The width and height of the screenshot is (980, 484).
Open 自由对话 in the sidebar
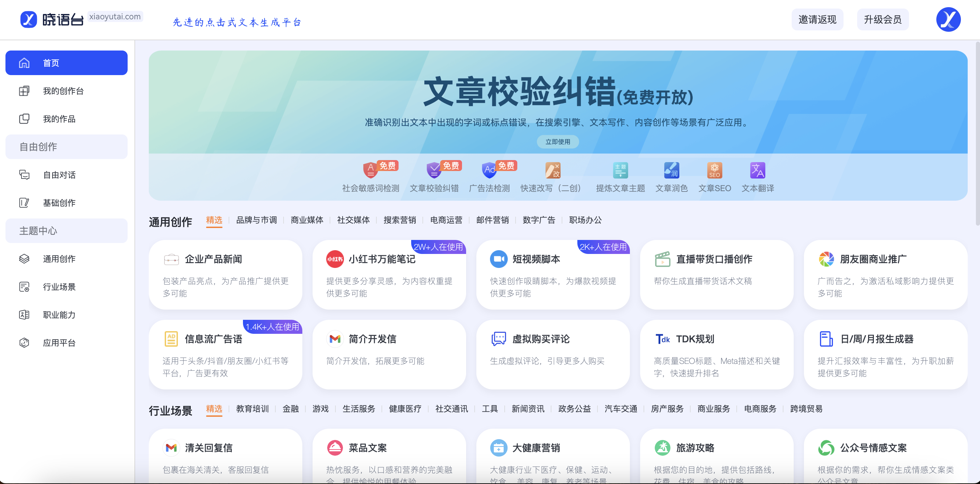[59, 175]
